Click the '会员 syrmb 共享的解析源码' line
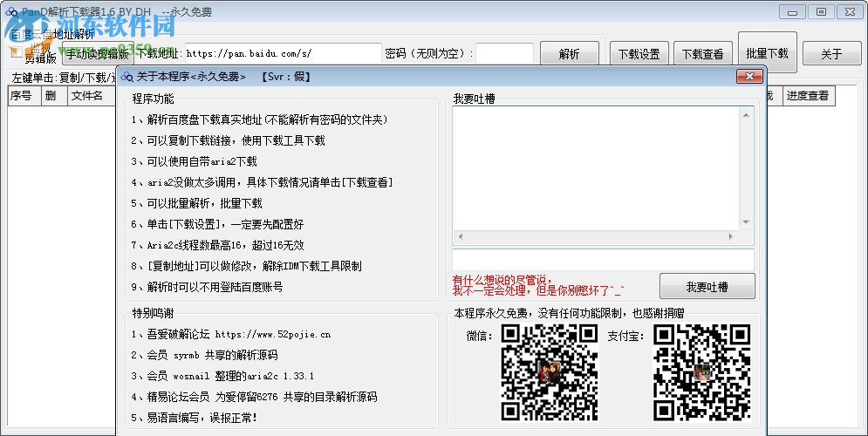 (x=204, y=355)
